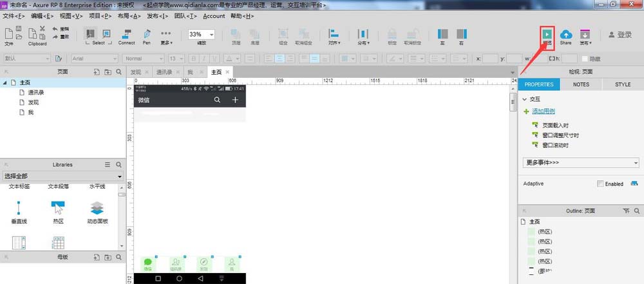Click the x coordinate input field
The width and height of the screenshot is (644, 284).
point(491,59)
